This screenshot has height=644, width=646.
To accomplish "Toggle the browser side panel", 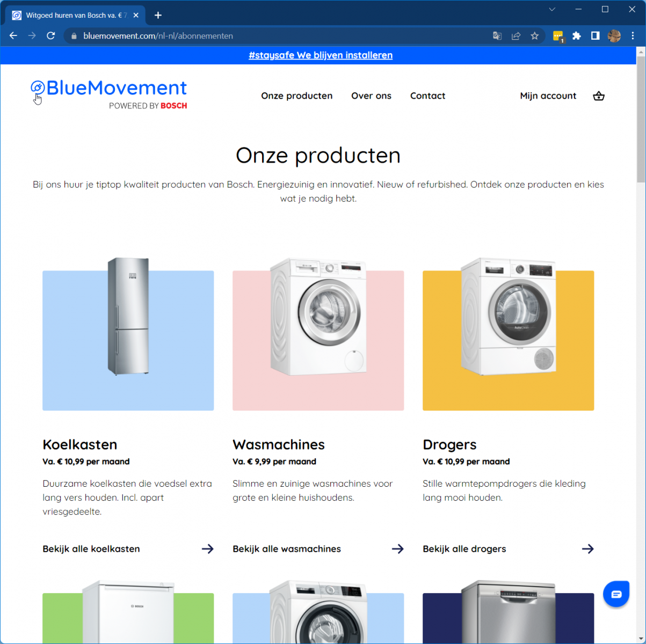I will (x=596, y=36).
